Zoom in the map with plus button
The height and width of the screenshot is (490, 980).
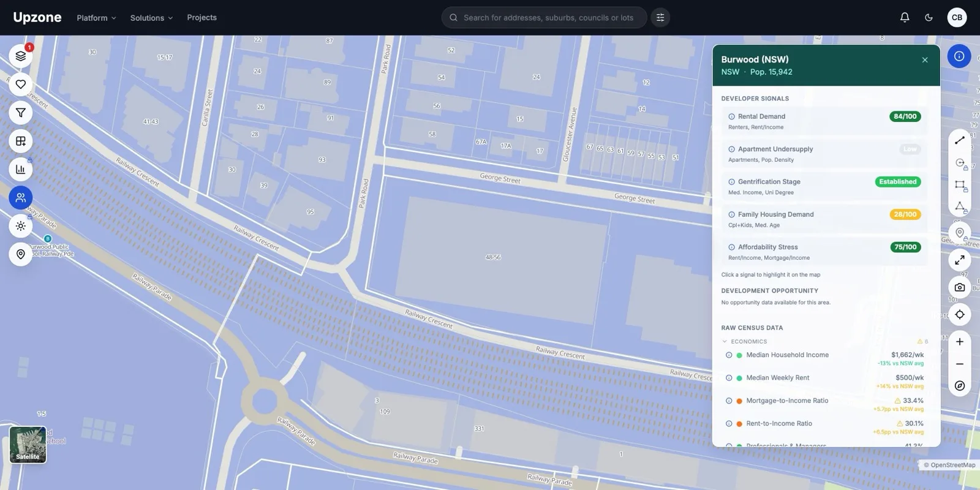(960, 342)
